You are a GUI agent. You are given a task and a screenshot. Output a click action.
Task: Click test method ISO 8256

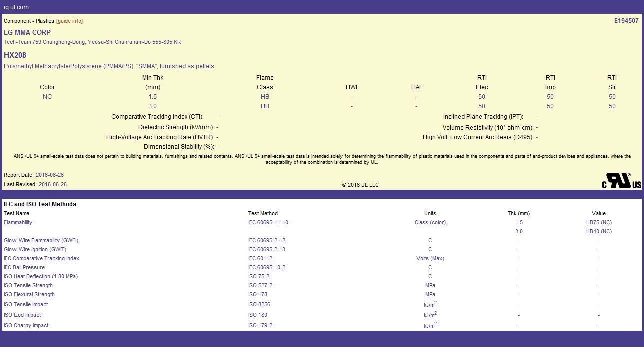tap(259, 304)
